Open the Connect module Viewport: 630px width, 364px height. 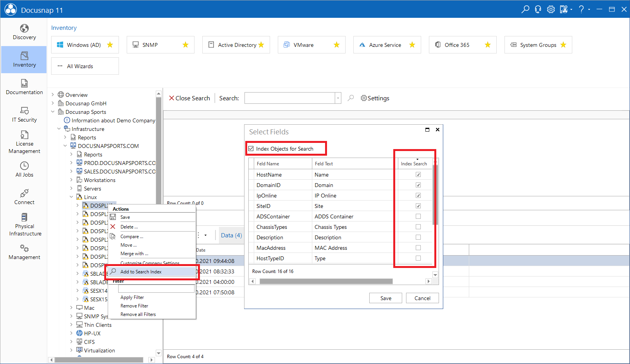pos(24,197)
